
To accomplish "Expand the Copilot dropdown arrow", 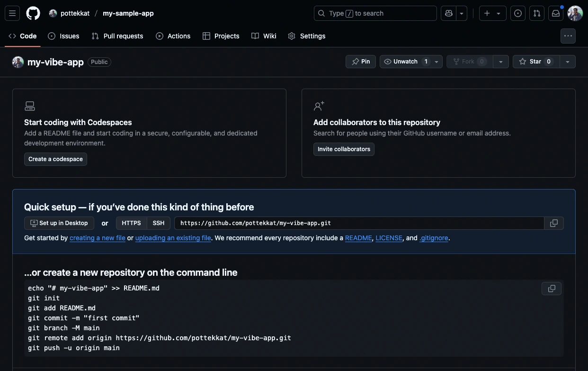I will pos(462,13).
